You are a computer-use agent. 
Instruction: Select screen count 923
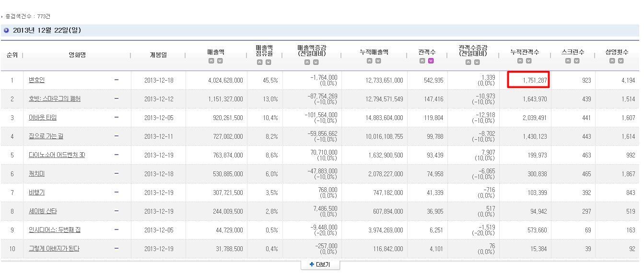coord(586,81)
